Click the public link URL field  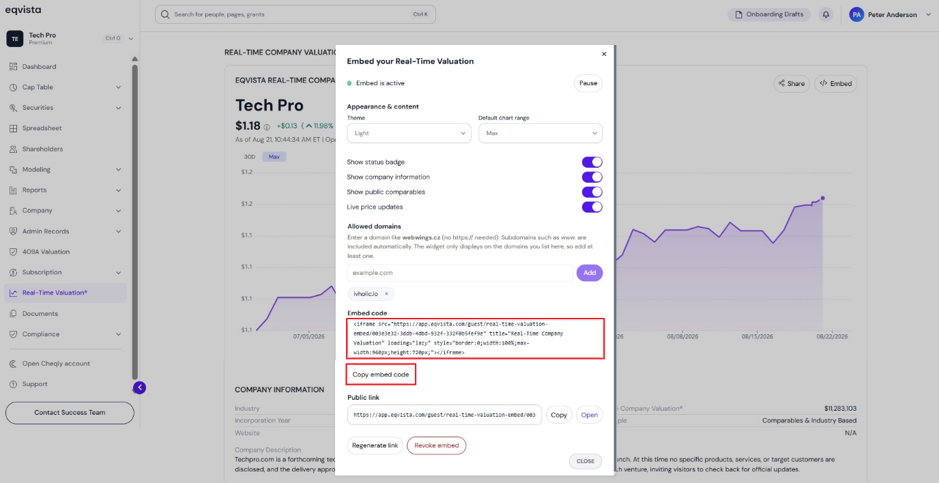[444, 415]
